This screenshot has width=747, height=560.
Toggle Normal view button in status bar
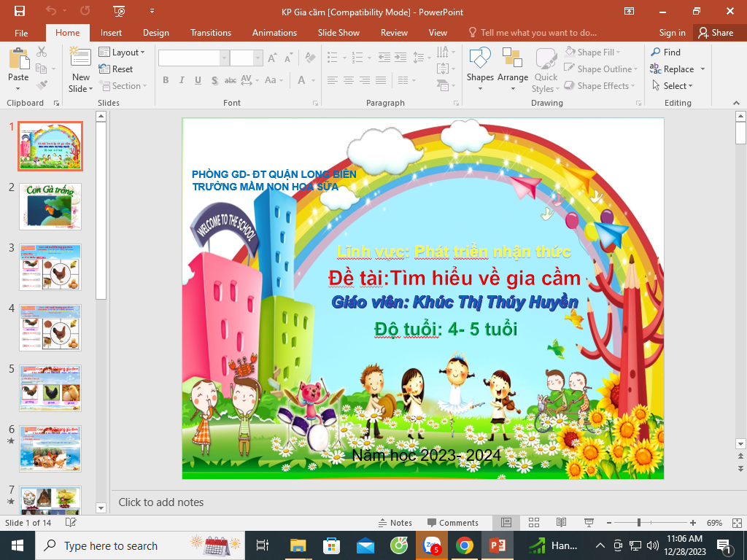click(x=506, y=523)
